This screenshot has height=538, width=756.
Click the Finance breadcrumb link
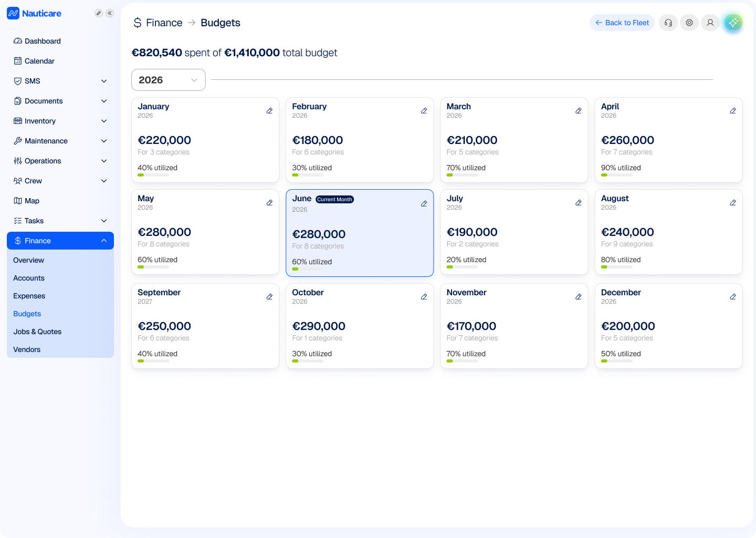[x=164, y=23]
